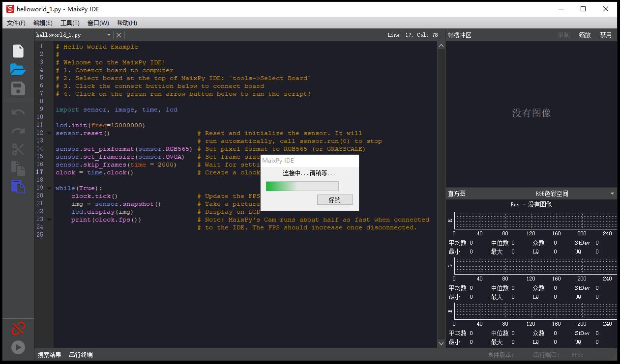620x364 pixels.
Task: Open the 工具(T) menu
Action: click(70, 23)
